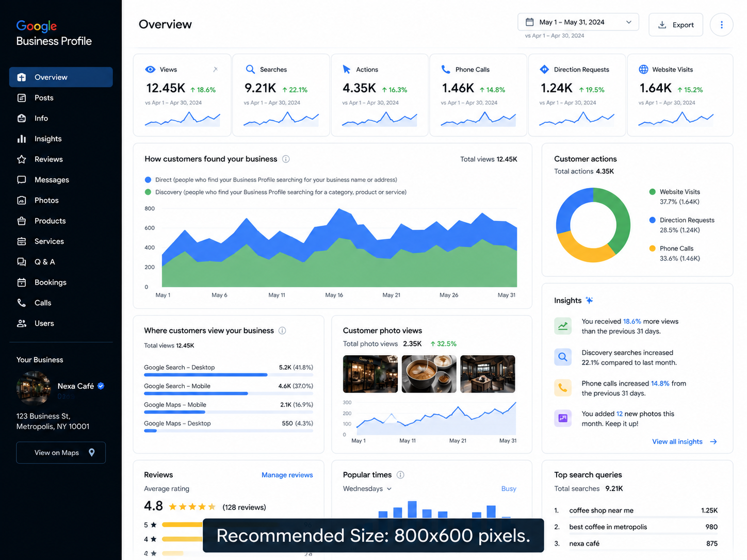Go to Overview in the sidebar
The width and height of the screenshot is (747, 560).
pos(61,77)
